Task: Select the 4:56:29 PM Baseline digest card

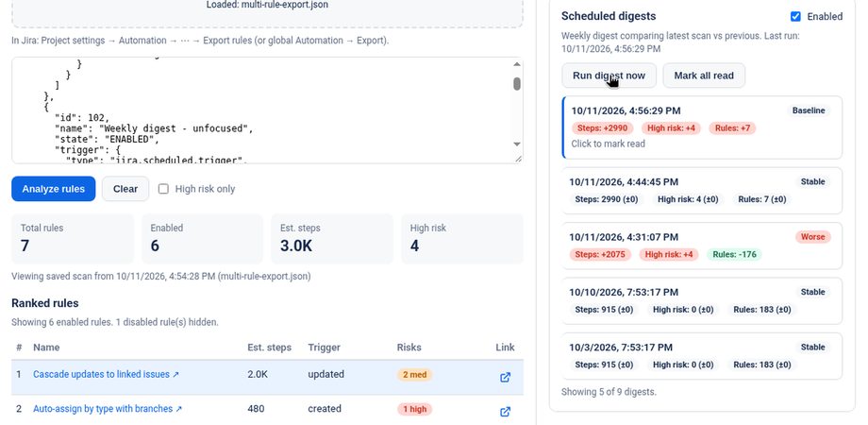Action: click(x=702, y=127)
